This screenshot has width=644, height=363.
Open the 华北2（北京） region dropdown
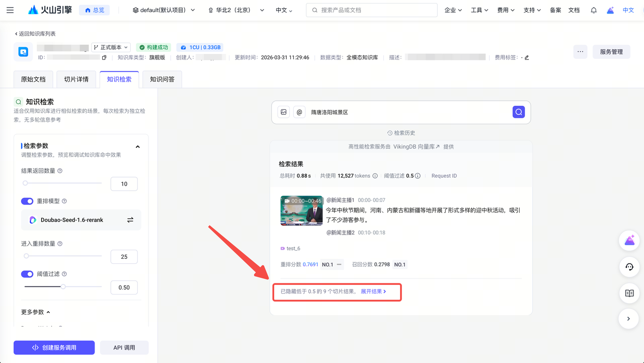pyautogui.click(x=235, y=10)
